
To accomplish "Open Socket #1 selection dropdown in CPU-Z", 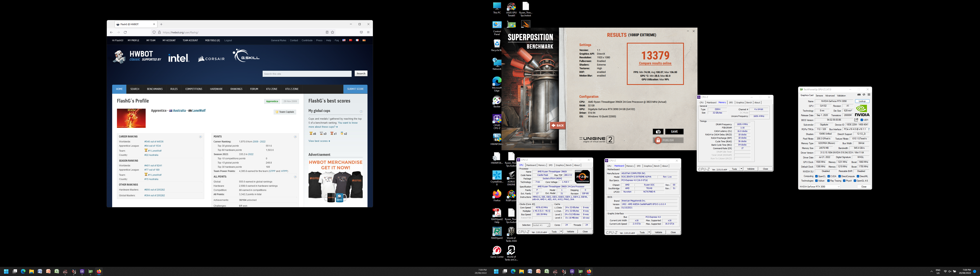I will click(541, 225).
